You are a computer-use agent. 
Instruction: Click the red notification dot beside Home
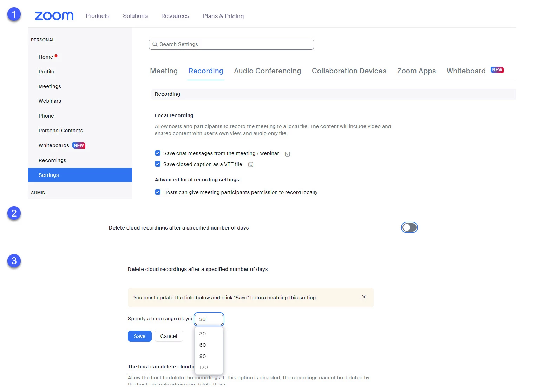(x=56, y=56)
